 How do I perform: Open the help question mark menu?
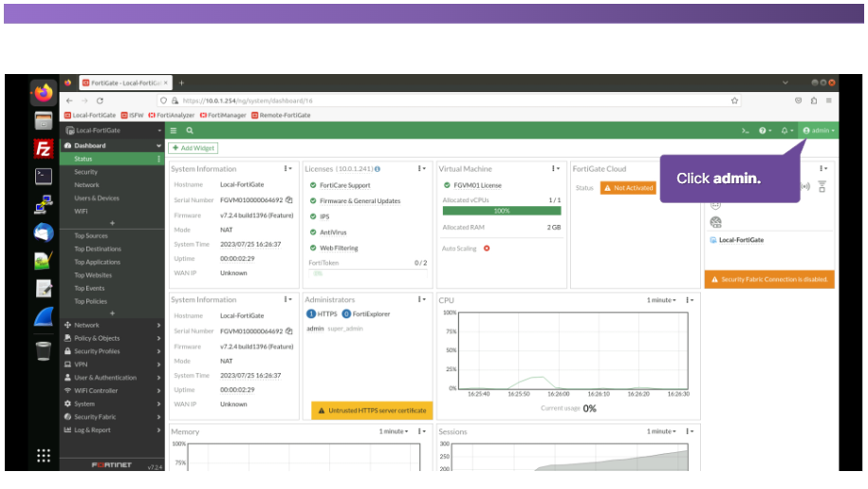765,131
